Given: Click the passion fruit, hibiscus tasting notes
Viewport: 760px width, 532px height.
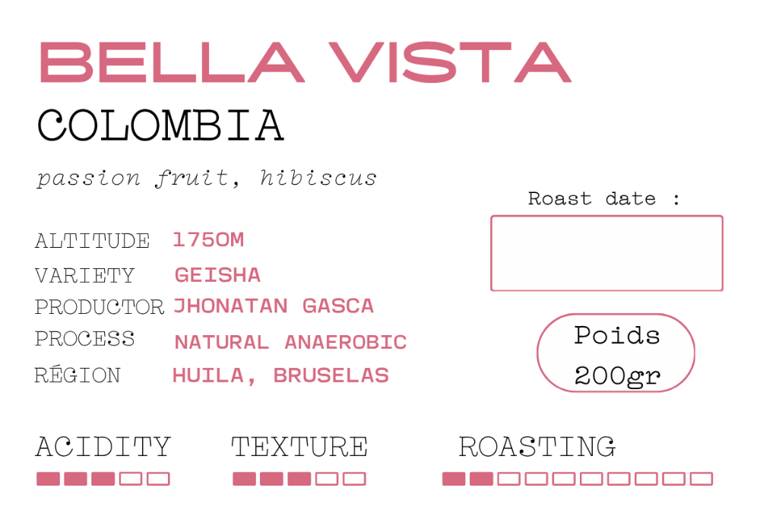Looking at the screenshot, I should 207,178.
